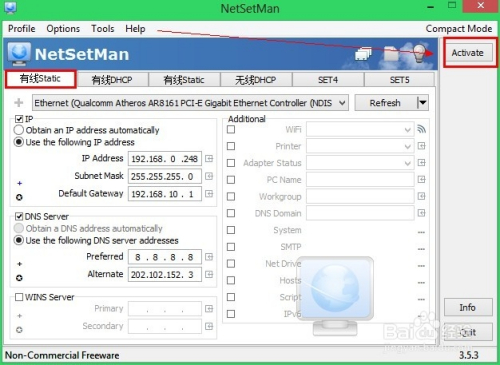
Task: Switch to the SET4 tab
Action: (x=328, y=80)
